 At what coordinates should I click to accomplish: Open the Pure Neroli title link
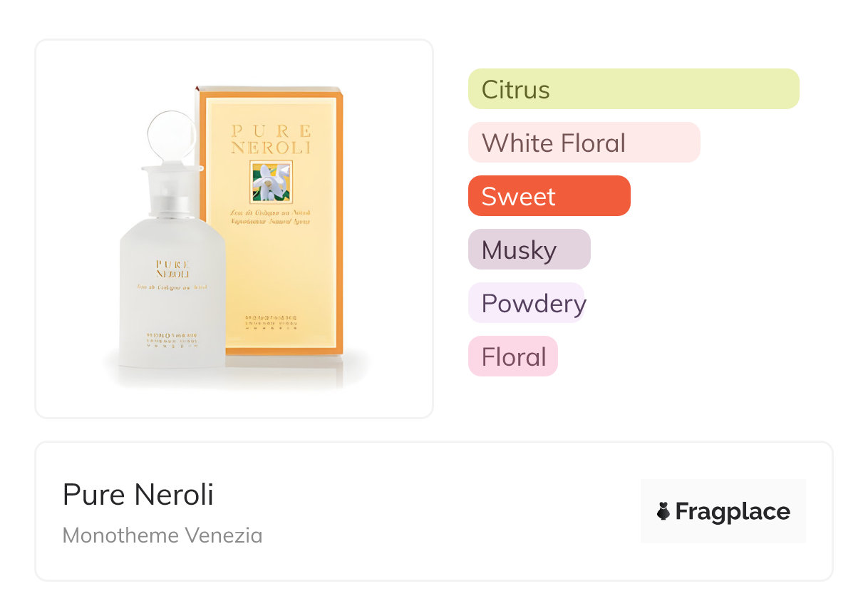click(x=138, y=495)
